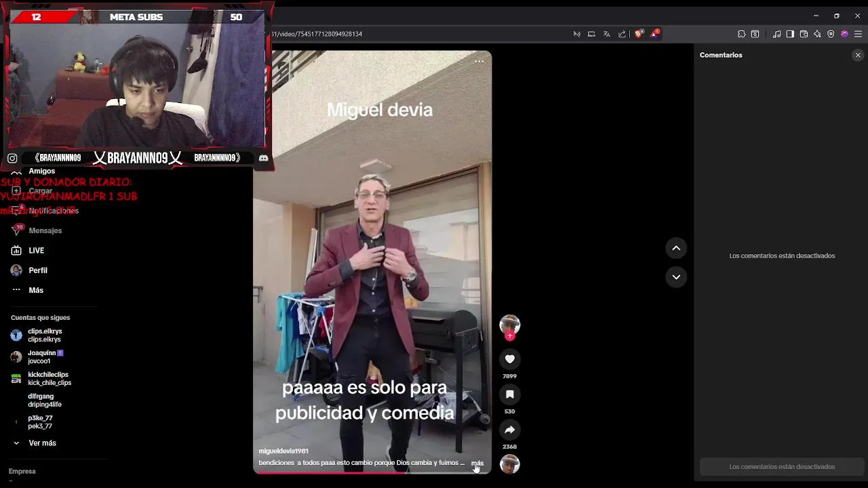This screenshot has height=488, width=868.
Task: Click the Brave Rewards triangle icon
Action: (x=655, y=33)
